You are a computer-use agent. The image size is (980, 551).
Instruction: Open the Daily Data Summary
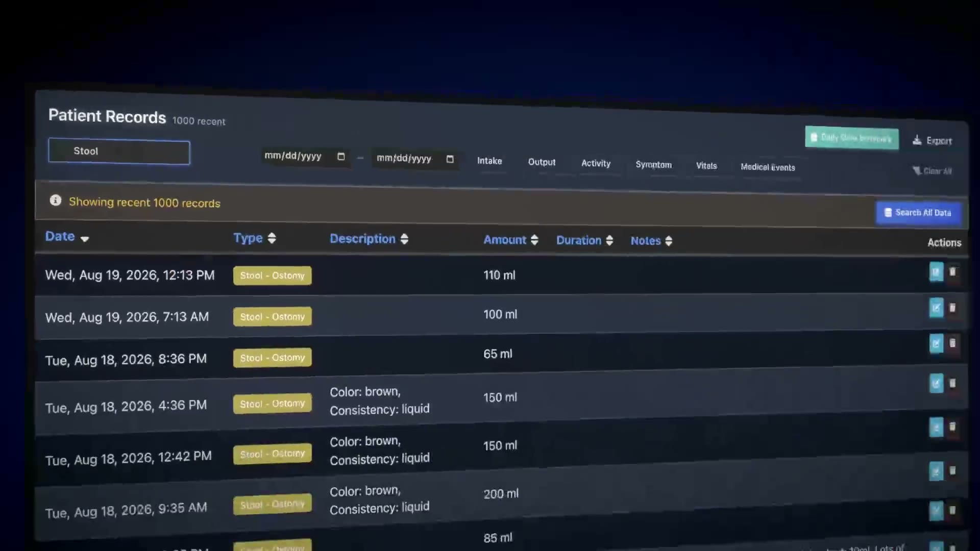pyautogui.click(x=852, y=138)
